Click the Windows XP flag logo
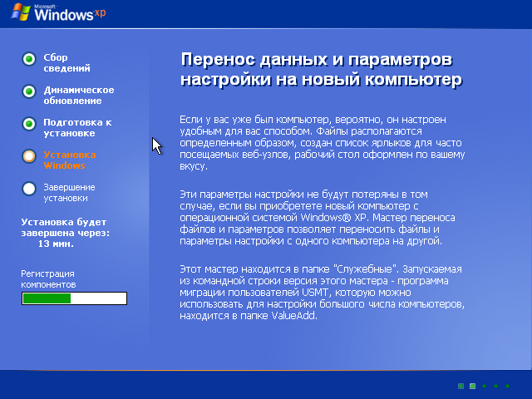The width and height of the screenshot is (532, 399). (20, 12)
